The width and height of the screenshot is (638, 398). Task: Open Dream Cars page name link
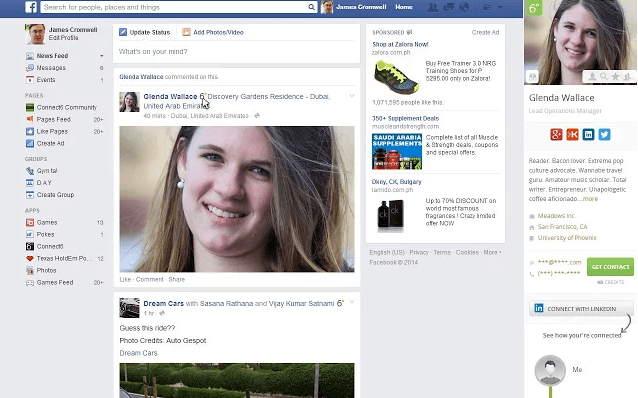click(164, 304)
